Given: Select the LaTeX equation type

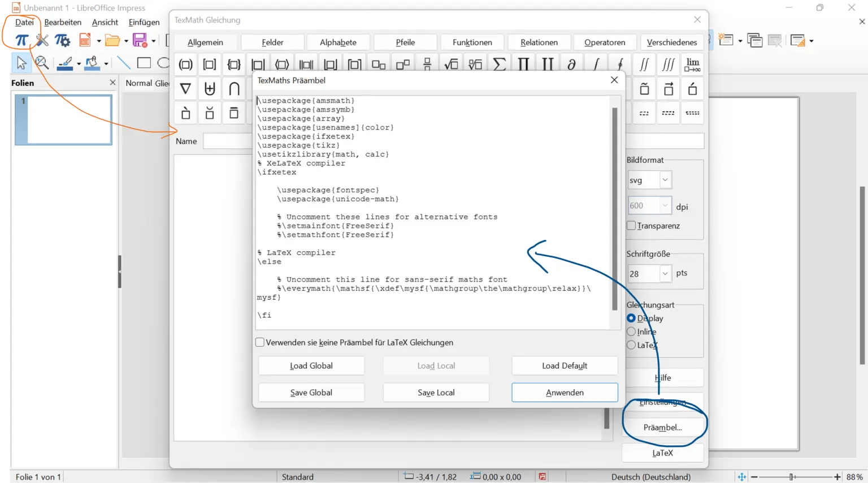Looking at the screenshot, I should coord(631,345).
